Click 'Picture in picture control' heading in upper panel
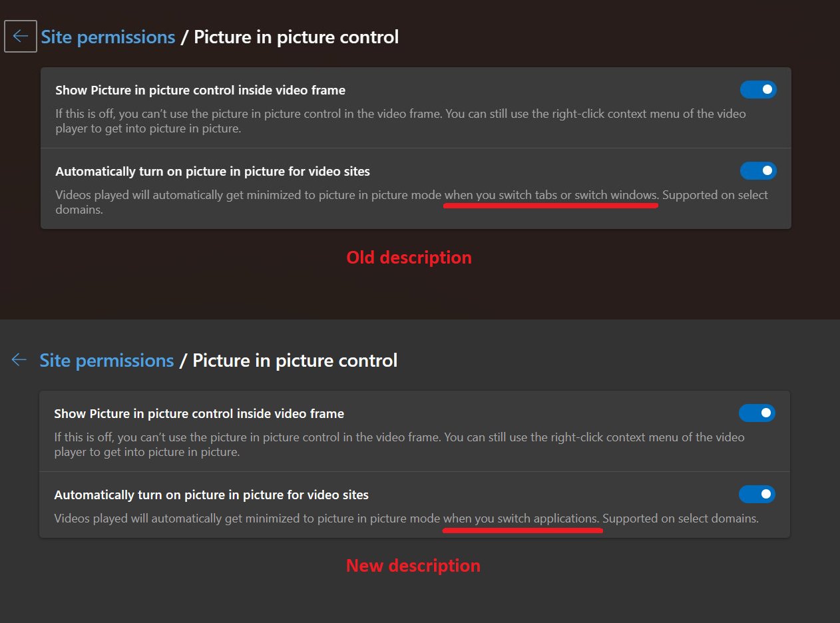This screenshot has height=623, width=840. tap(296, 37)
